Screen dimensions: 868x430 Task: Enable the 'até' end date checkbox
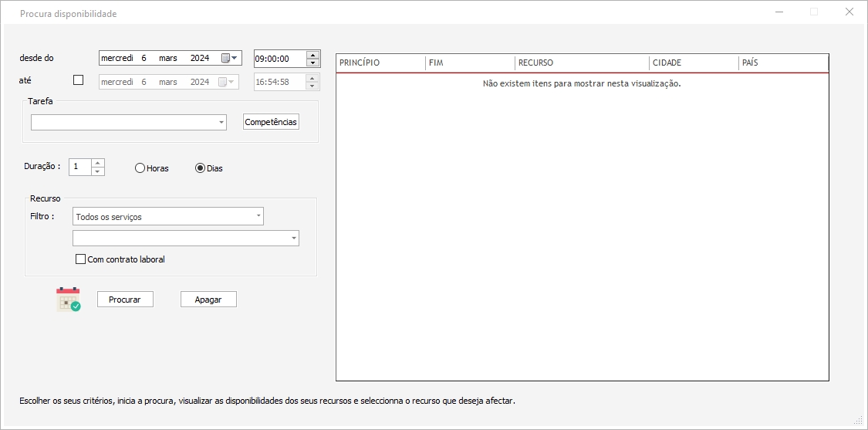(79, 80)
